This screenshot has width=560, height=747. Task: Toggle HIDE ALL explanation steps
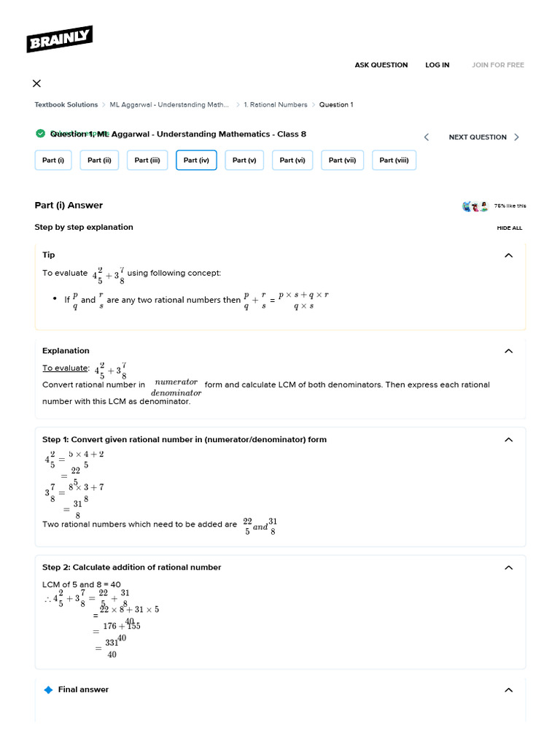(510, 228)
